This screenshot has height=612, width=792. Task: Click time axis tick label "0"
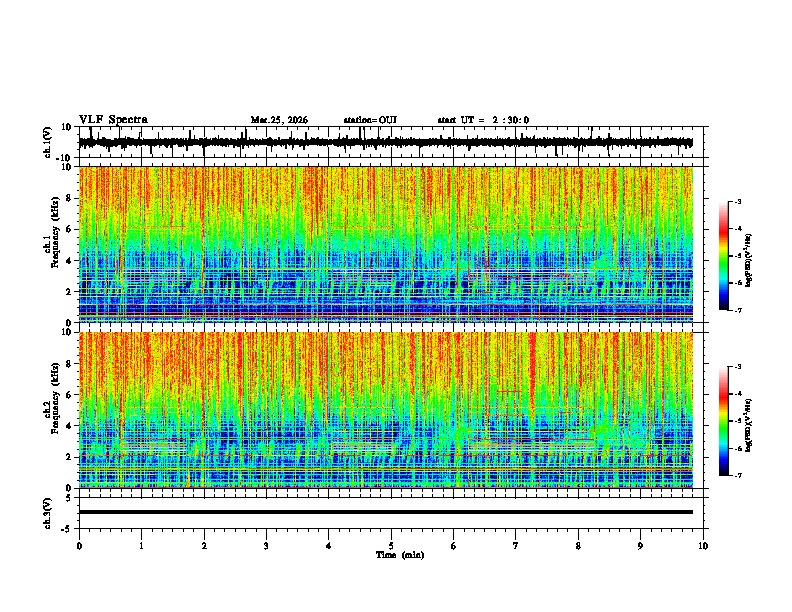(x=79, y=546)
